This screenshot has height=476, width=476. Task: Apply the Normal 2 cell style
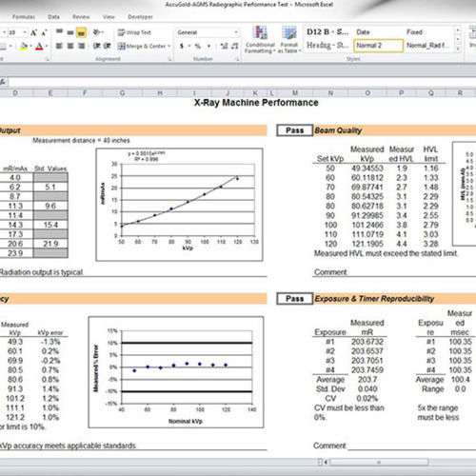(x=379, y=46)
